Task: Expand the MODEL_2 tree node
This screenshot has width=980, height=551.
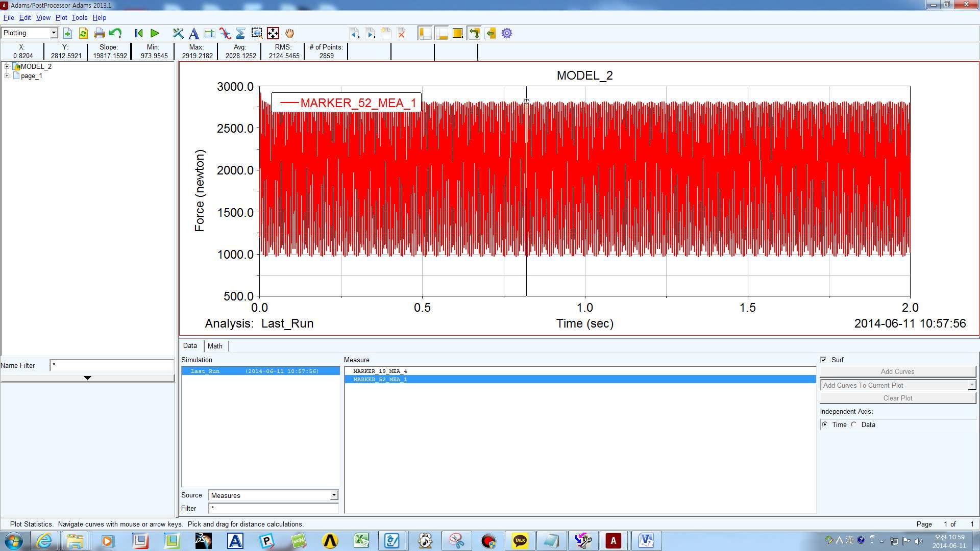Action: click(7, 66)
